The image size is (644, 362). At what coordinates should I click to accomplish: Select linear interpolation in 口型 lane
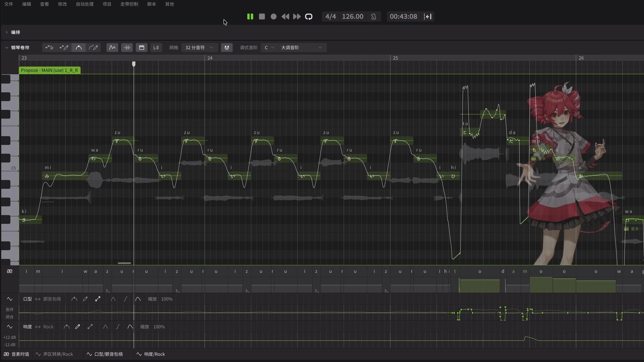click(x=113, y=299)
